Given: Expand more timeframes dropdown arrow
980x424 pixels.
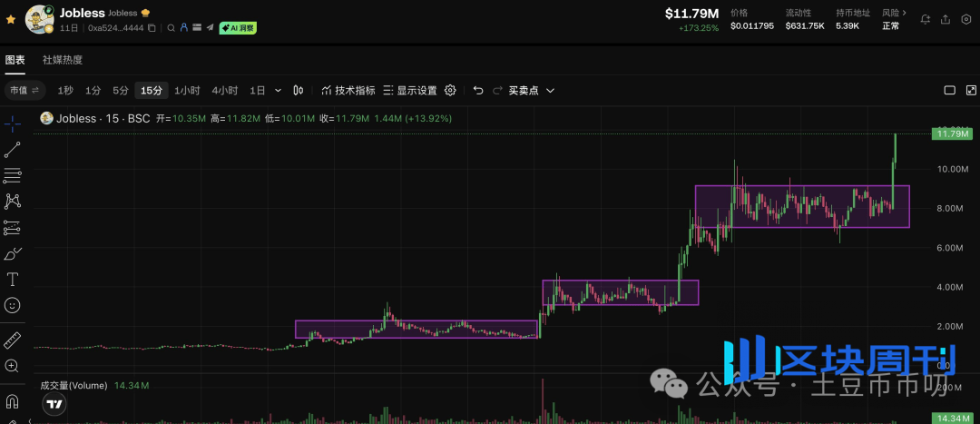Looking at the screenshot, I should click(x=279, y=91).
